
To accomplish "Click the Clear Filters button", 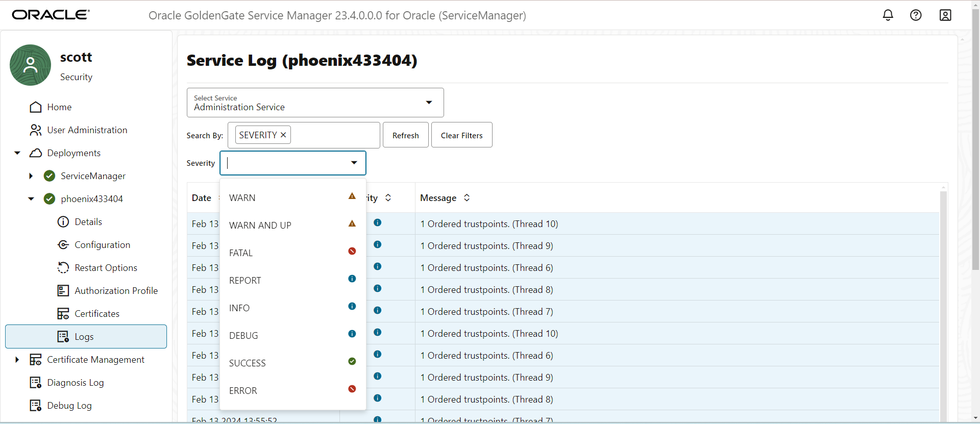I will tap(461, 135).
